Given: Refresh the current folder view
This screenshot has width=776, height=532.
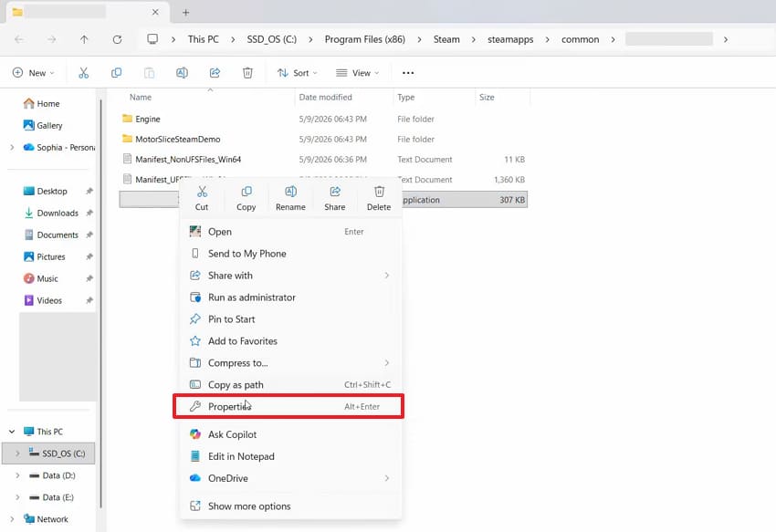Looking at the screenshot, I should point(117,39).
